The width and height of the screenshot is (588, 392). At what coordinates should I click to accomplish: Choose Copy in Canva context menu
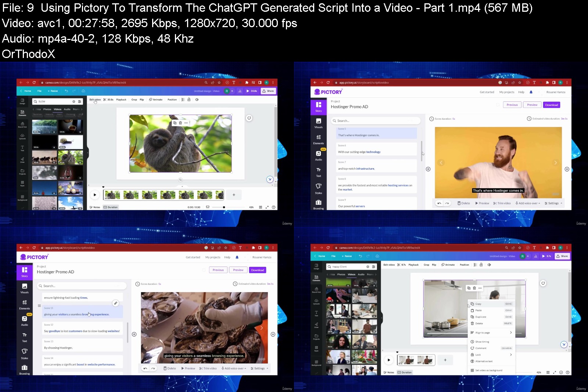(491, 304)
